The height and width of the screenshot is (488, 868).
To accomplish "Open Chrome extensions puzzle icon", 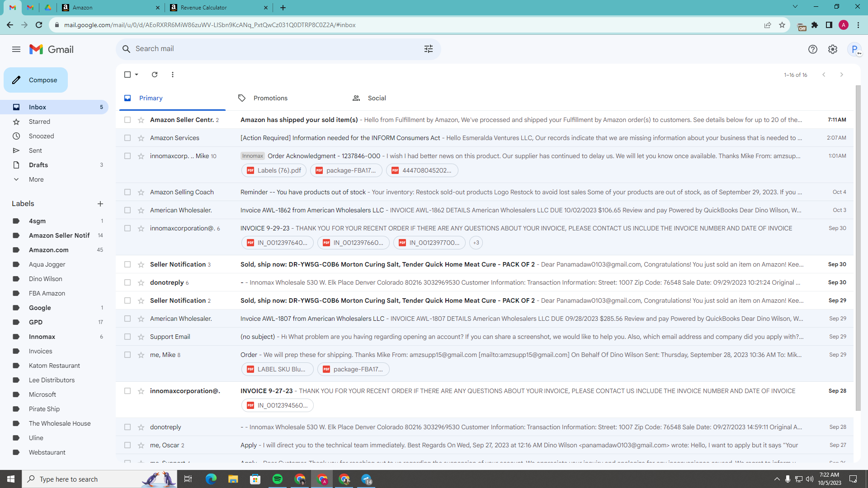I will click(815, 25).
